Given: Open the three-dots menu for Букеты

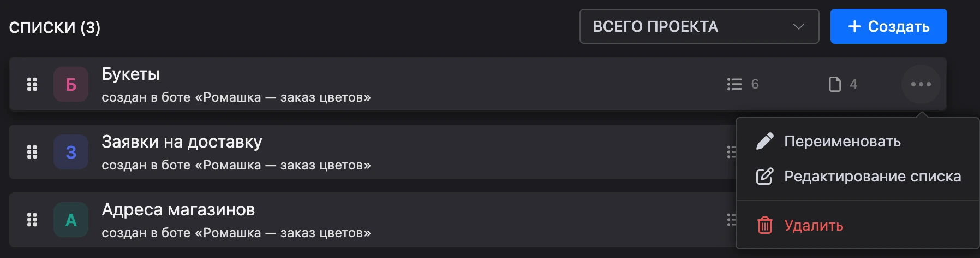Looking at the screenshot, I should pyautogui.click(x=921, y=84).
